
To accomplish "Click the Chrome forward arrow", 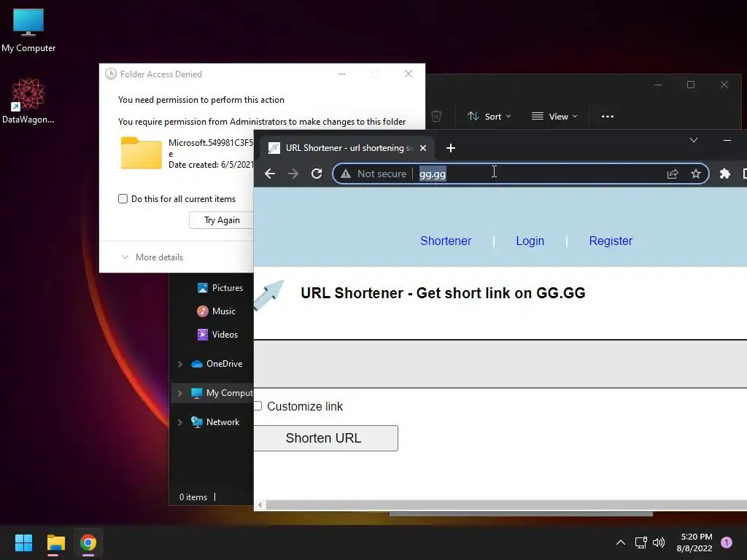I will click(293, 174).
